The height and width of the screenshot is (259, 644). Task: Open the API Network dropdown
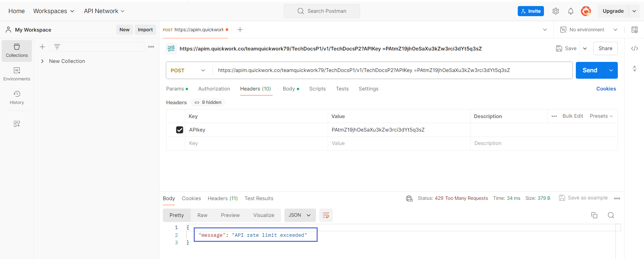(104, 11)
